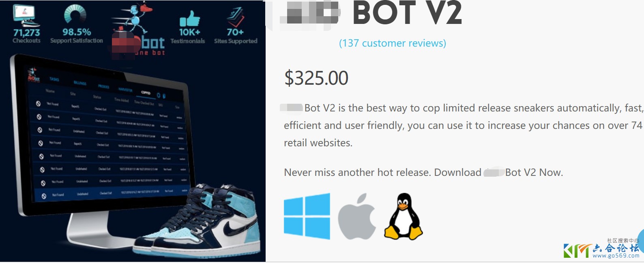Screen dimensions: 644x263
Task: Click the first blocked-circle row icon
Action: click(38, 104)
